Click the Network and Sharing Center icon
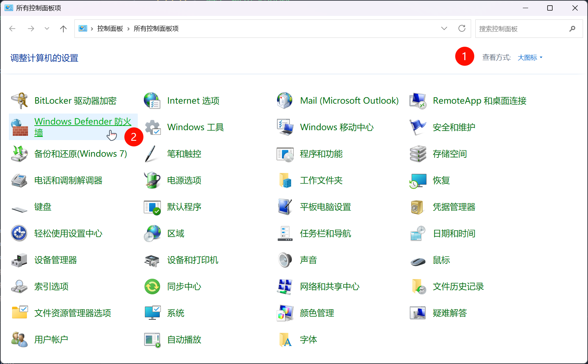This screenshot has width=588, height=364. pos(285,287)
